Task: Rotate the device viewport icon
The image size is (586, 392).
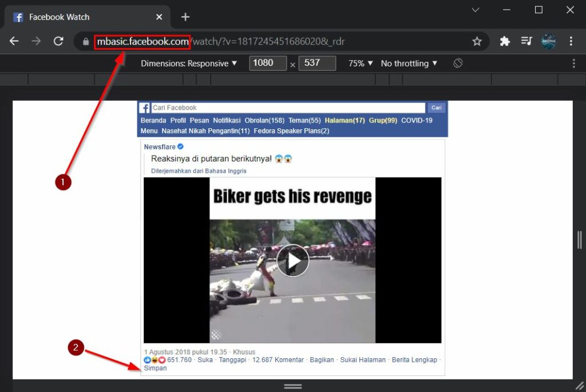Action: click(x=458, y=63)
